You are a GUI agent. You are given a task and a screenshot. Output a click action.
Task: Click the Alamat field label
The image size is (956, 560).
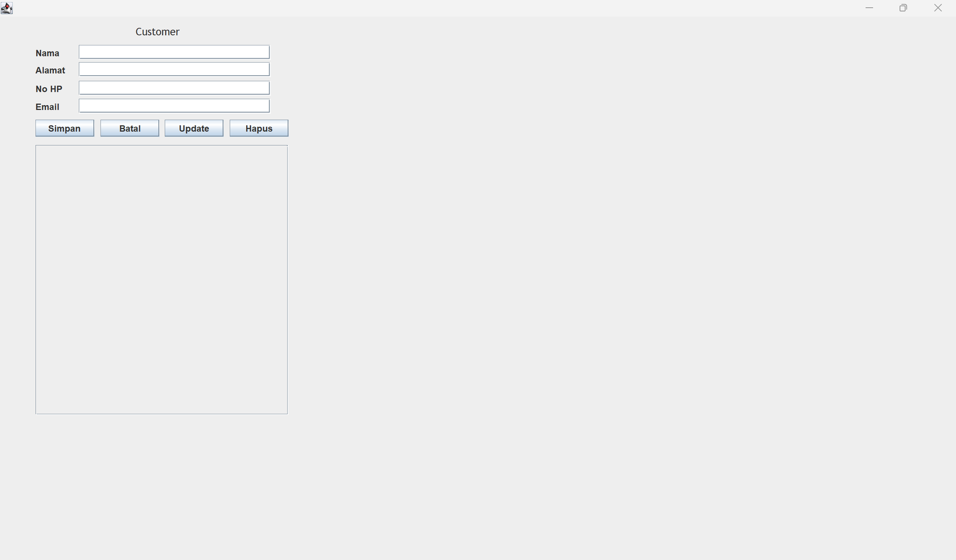coord(50,70)
